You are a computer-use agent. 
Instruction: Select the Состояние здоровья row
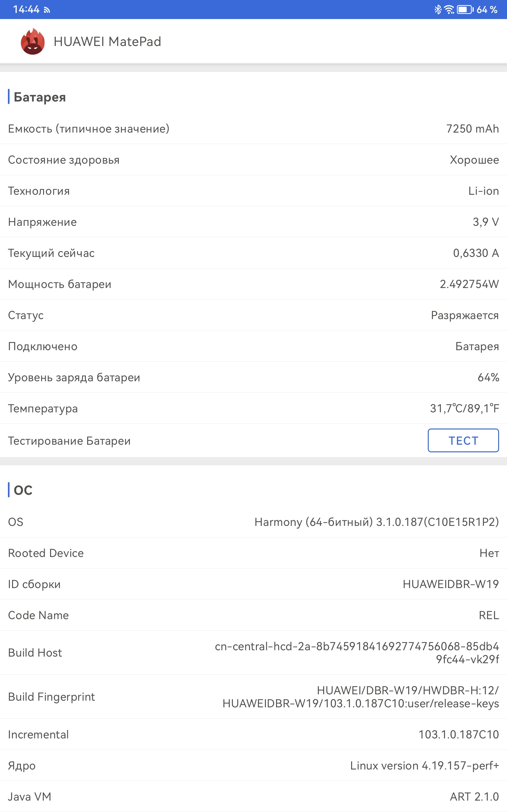coord(253,160)
